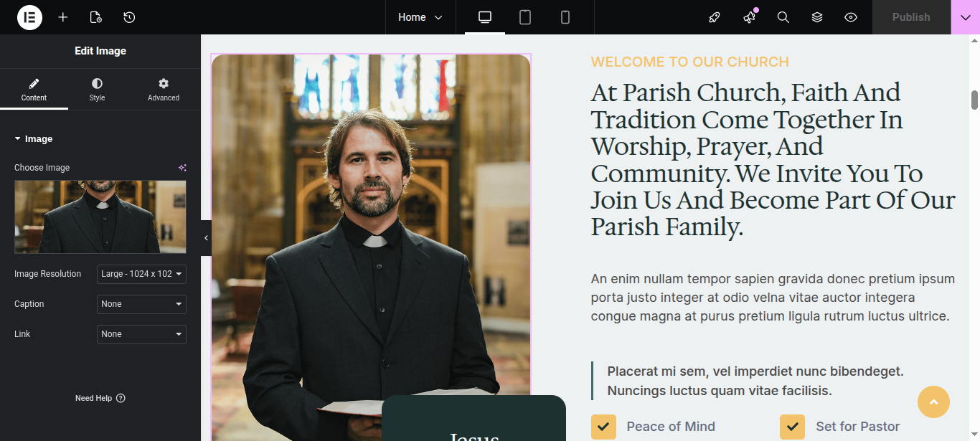Viewport: 980px width, 441px height.
Task: Click the rocket launch icon
Action: coord(715,17)
